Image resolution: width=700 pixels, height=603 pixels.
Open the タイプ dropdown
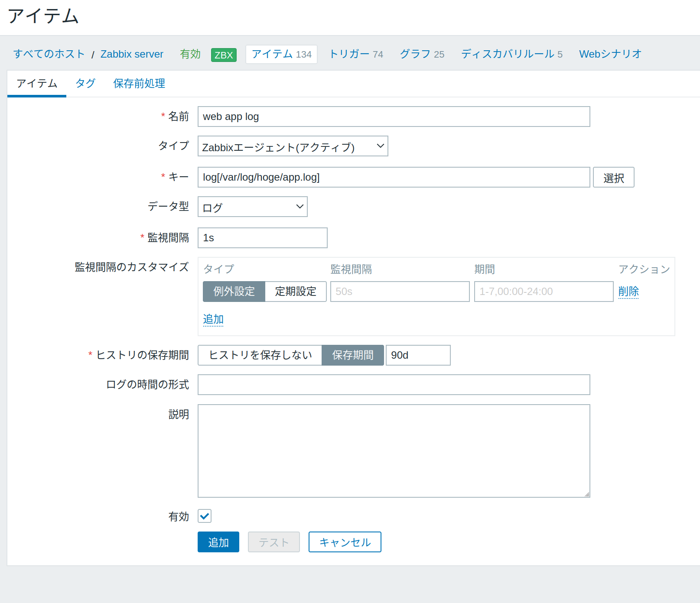(x=292, y=146)
